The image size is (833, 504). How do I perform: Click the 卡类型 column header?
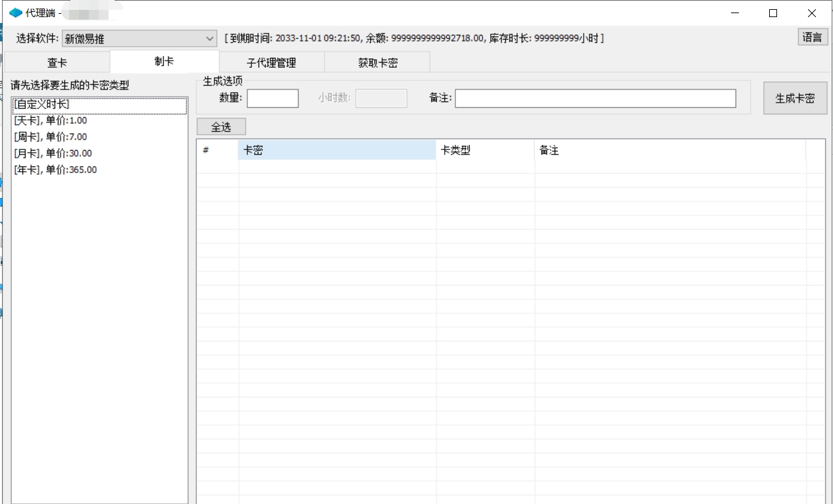pos(485,150)
